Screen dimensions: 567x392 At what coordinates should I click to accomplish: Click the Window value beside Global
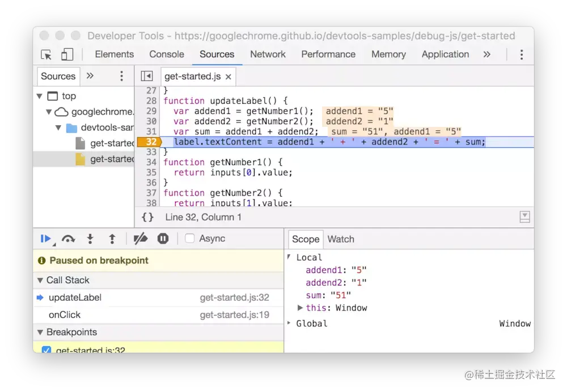click(515, 323)
